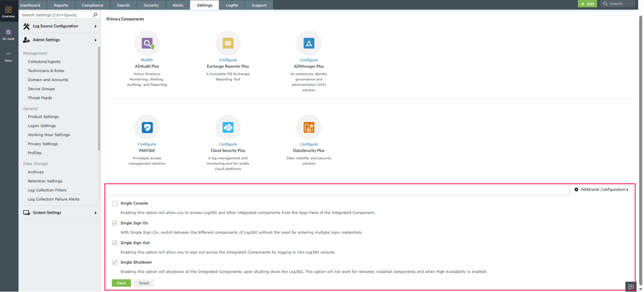Open the Support tab

point(259,5)
